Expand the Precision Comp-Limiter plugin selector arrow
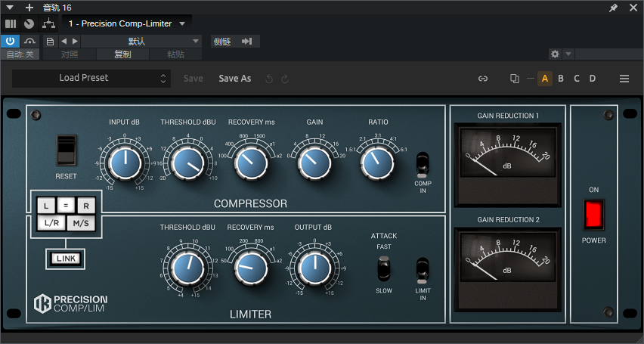 [x=182, y=24]
